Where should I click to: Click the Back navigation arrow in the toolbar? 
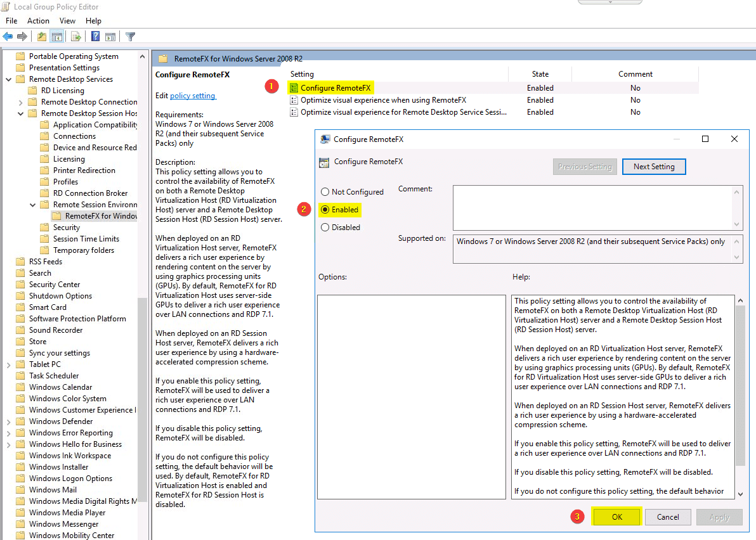[x=8, y=36]
